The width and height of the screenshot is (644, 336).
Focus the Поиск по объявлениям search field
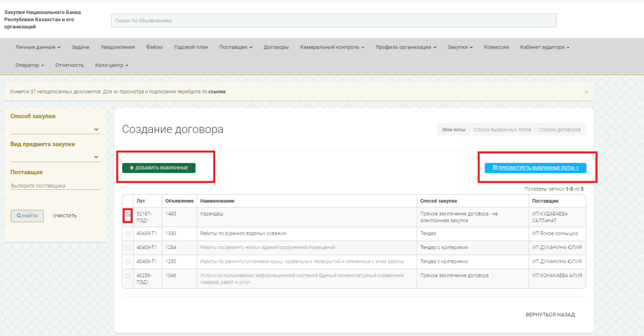333,21
